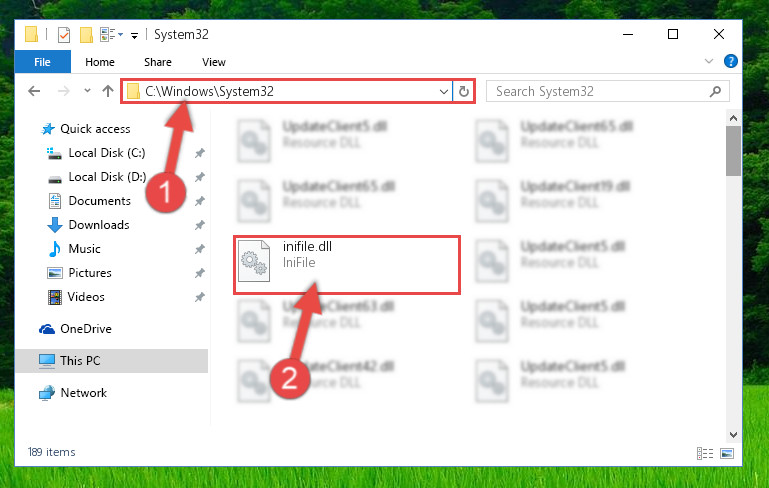
Task: Refresh the System32 folder view
Action: coord(463,91)
